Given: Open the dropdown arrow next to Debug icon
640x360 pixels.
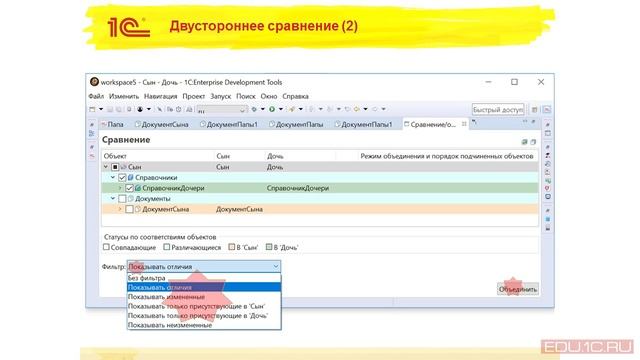Looking at the screenshot, I should pos(263,109).
